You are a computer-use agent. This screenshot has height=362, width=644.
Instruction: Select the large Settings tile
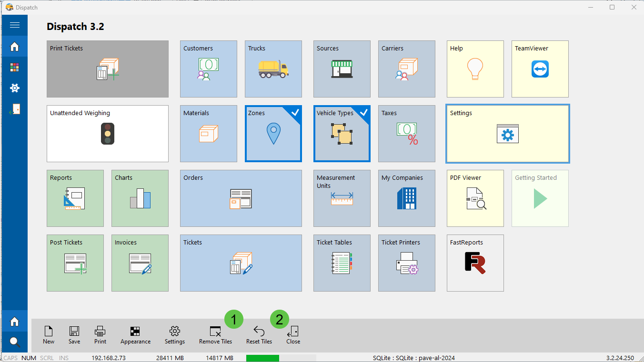(507, 134)
